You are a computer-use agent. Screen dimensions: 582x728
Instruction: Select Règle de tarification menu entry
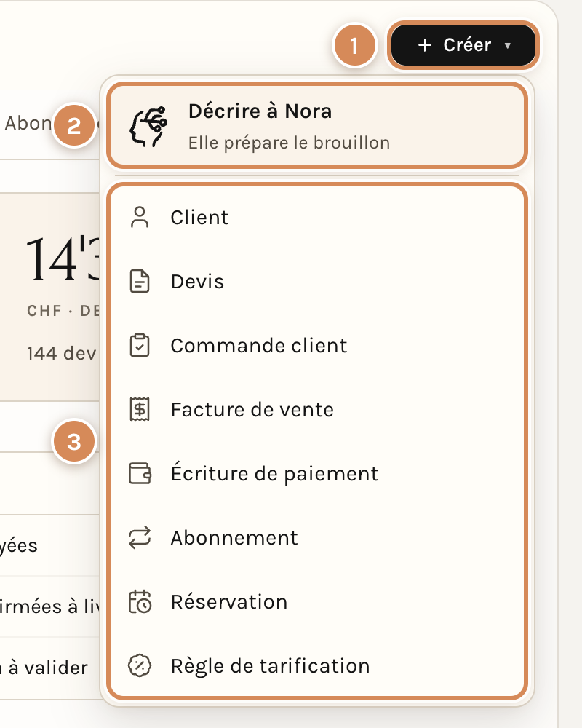317,666
